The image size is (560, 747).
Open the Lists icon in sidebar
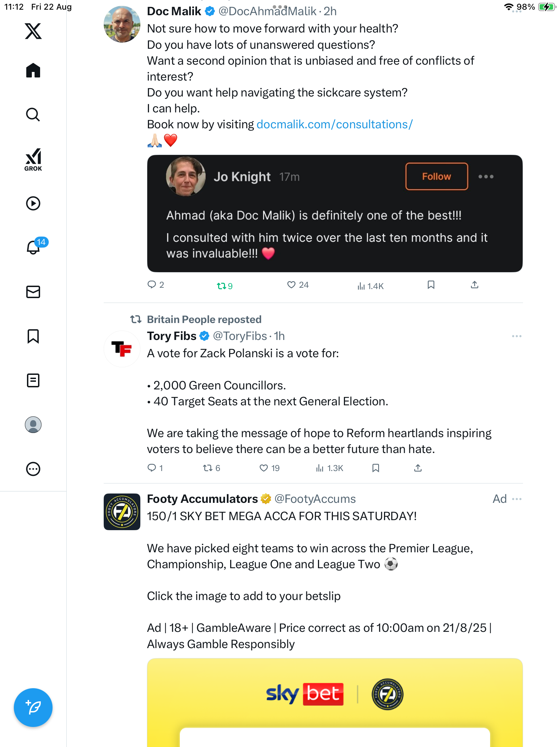[x=33, y=380]
